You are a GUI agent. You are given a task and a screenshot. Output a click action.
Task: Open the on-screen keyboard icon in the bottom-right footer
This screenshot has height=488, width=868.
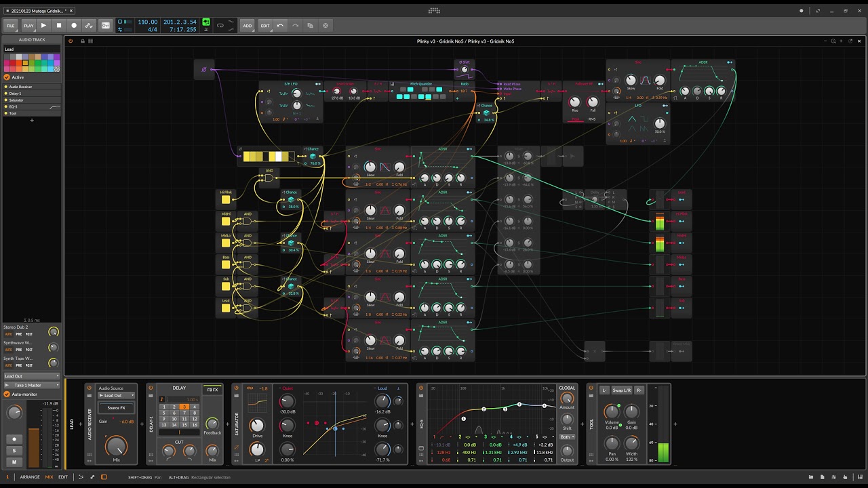pos(860,477)
